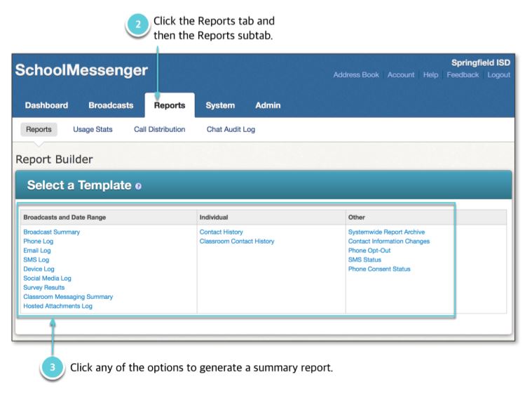532x393 pixels.
Task: Go to the System tab
Action: pyautogui.click(x=220, y=105)
